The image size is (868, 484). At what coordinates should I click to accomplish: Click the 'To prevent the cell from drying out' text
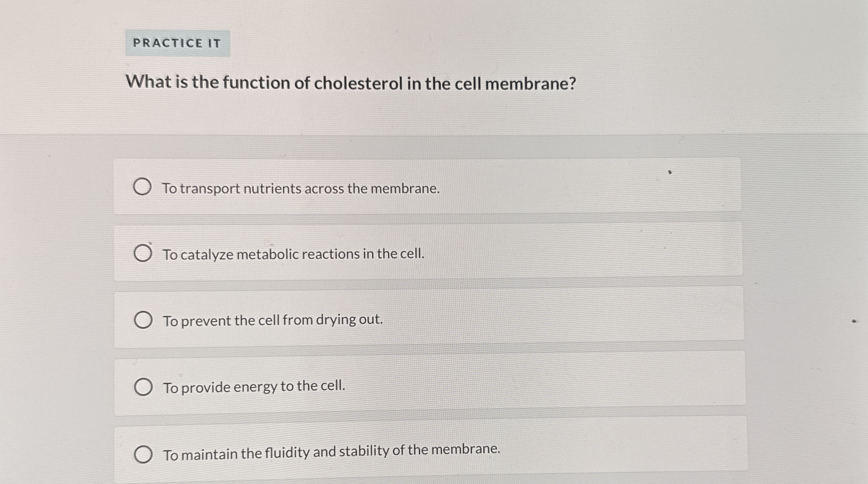[x=273, y=320]
